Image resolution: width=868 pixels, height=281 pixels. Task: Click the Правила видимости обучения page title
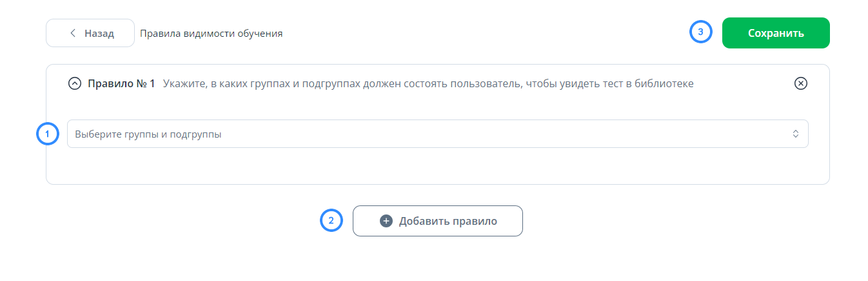click(212, 34)
